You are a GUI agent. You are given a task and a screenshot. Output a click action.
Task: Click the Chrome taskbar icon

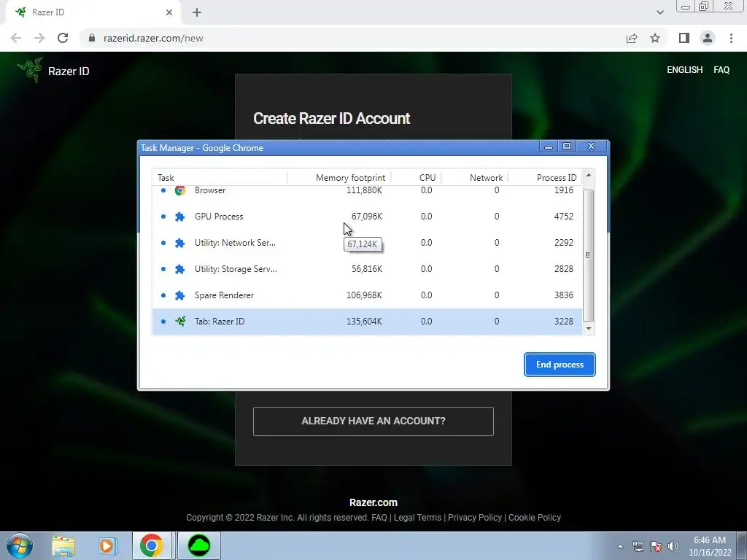click(x=152, y=545)
